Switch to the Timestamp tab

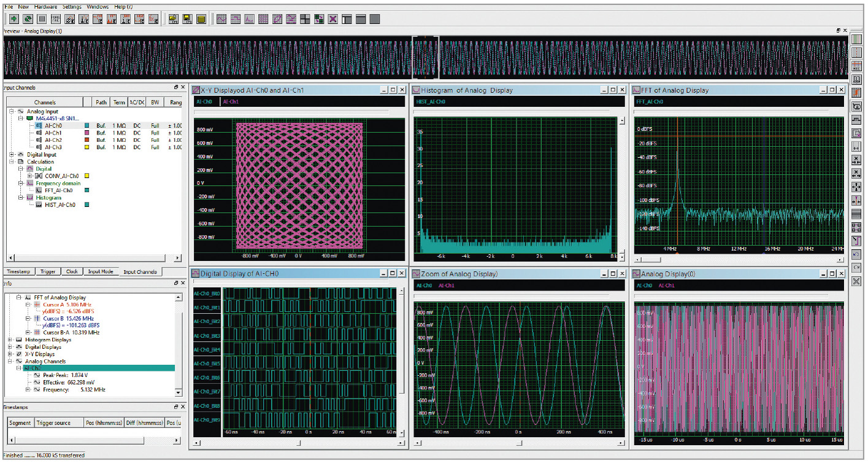(x=20, y=271)
